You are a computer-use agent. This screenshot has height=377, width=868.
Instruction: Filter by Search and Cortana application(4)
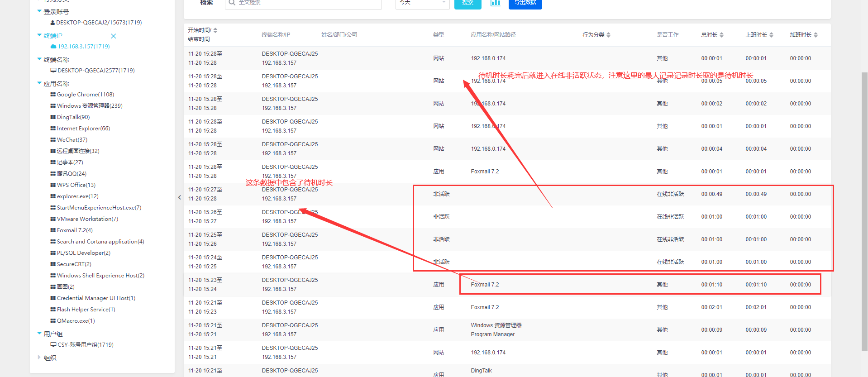click(100, 242)
